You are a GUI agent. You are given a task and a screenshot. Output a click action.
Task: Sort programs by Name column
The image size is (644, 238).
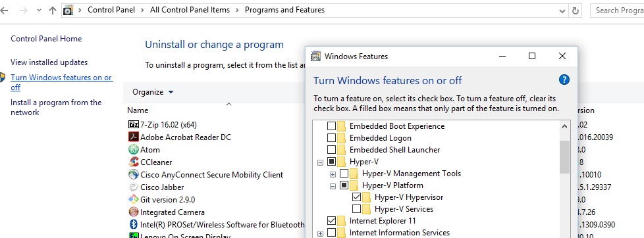click(138, 110)
